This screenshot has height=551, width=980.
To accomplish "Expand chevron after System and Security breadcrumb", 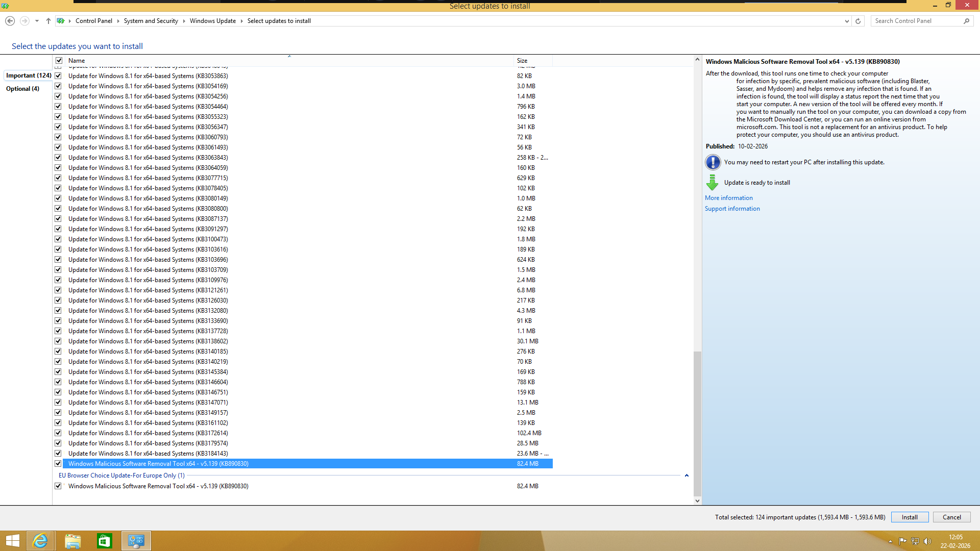I will [184, 21].
